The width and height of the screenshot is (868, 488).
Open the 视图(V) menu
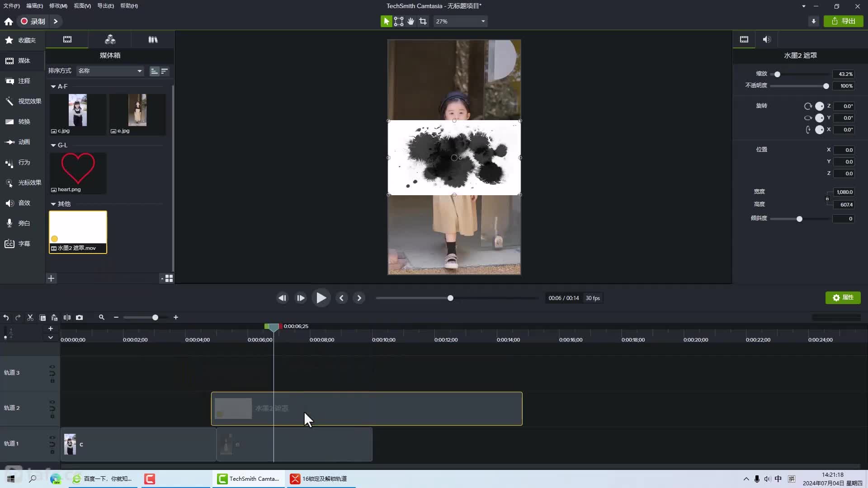pos(82,6)
